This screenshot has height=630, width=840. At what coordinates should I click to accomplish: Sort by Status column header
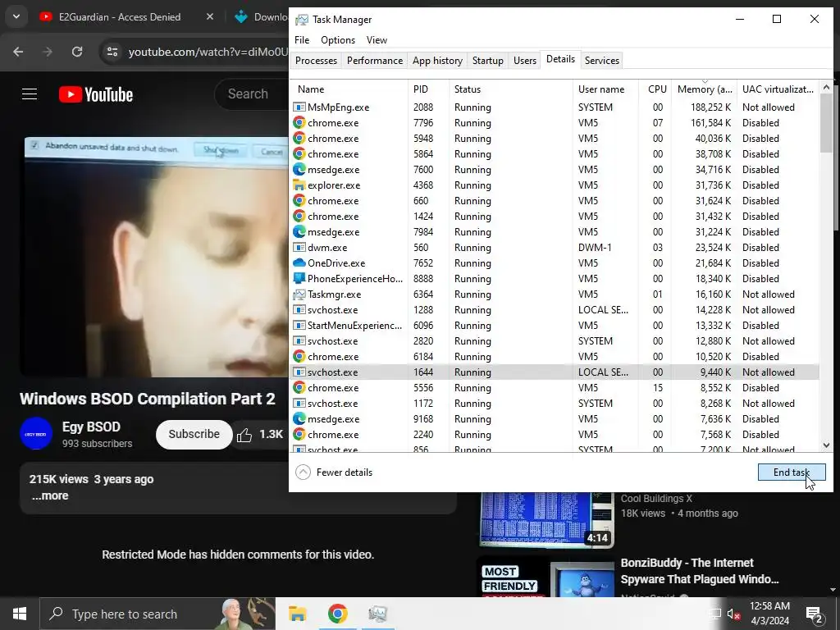click(x=511, y=89)
